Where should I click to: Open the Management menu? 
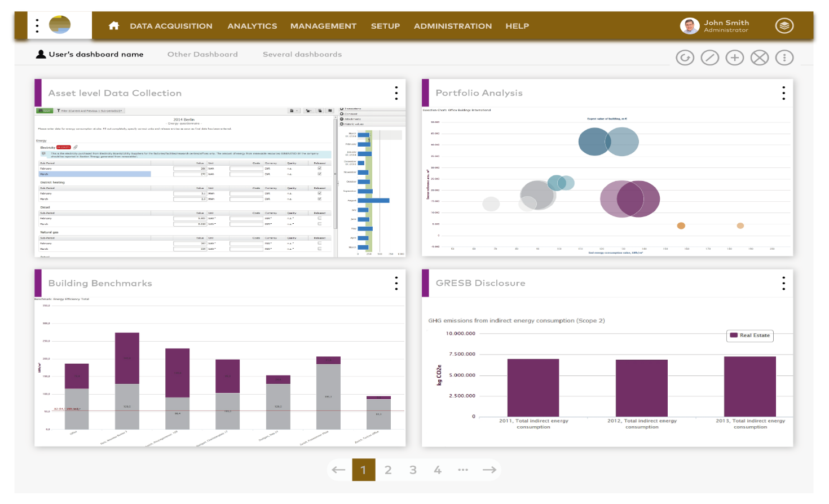[x=323, y=26]
